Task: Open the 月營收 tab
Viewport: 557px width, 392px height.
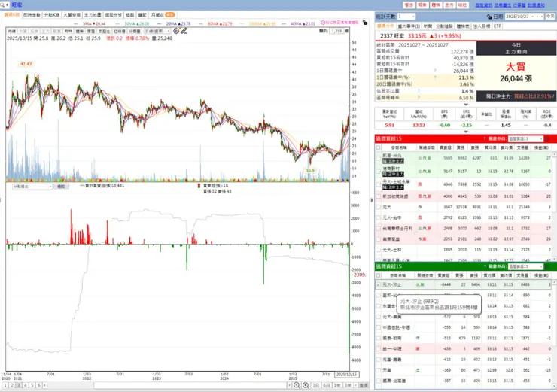Action: pyautogui.click(x=163, y=15)
